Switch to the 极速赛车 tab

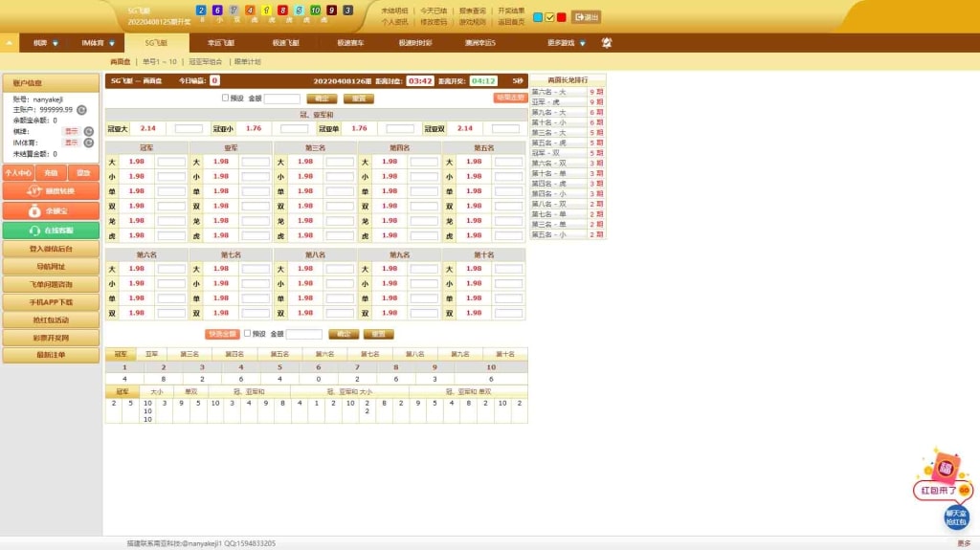(x=350, y=42)
